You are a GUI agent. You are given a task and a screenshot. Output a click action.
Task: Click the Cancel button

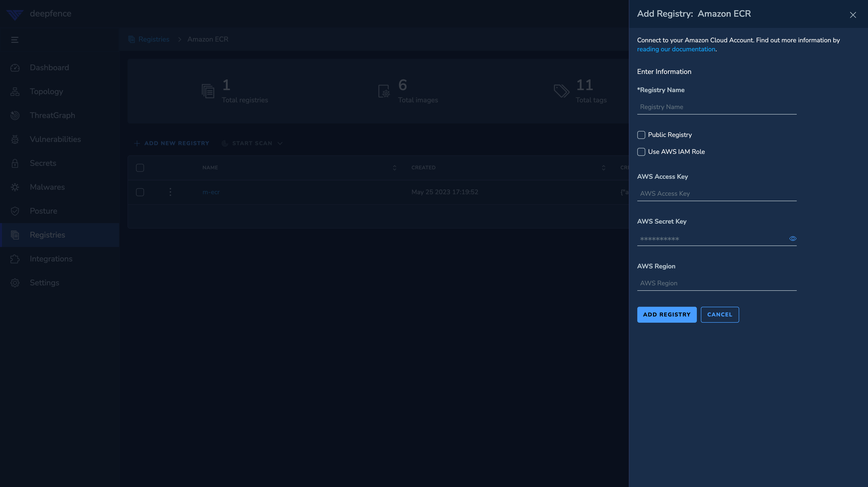tap(720, 314)
